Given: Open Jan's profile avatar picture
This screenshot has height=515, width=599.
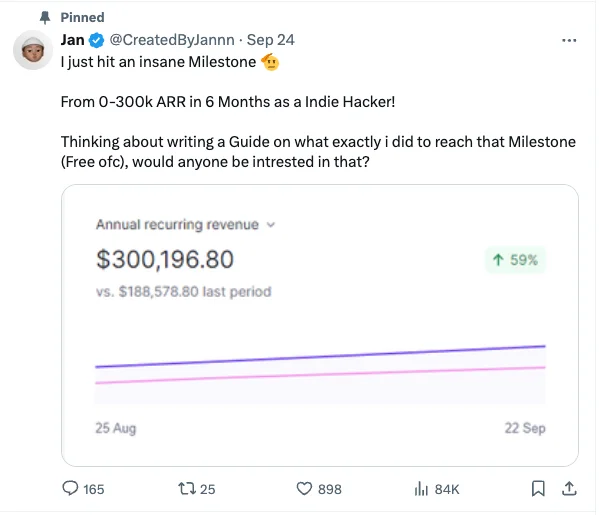Looking at the screenshot, I should coord(33,50).
